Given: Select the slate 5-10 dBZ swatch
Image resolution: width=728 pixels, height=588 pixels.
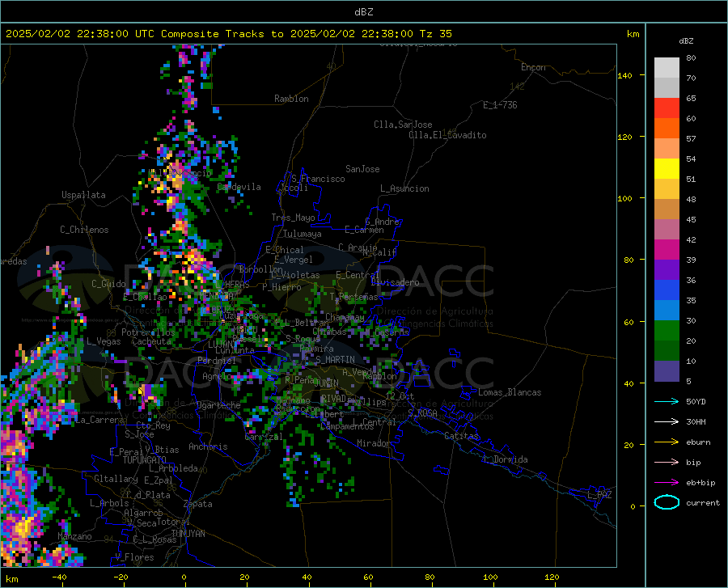Looking at the screenshot, I should (667, 371).
